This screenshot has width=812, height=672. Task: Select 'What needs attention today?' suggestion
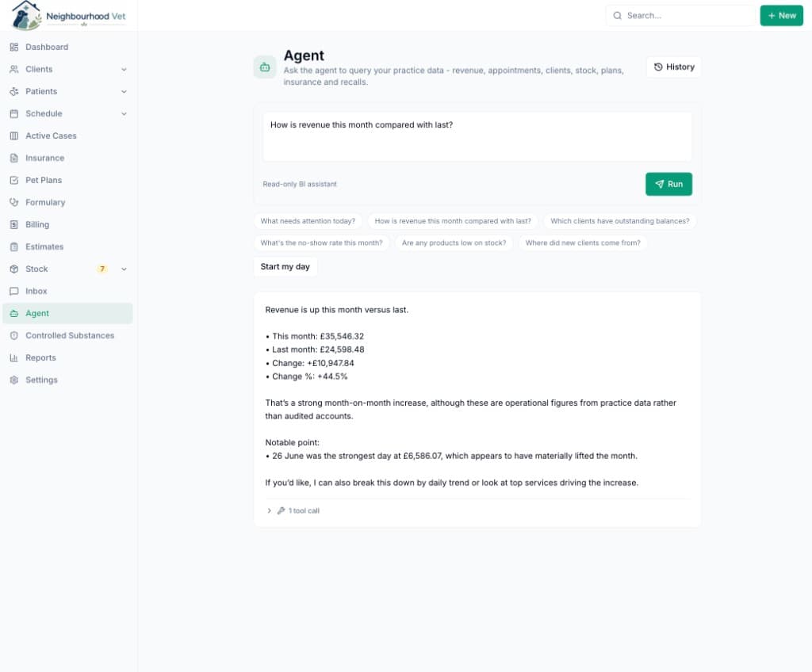click(x=308, y=221)
